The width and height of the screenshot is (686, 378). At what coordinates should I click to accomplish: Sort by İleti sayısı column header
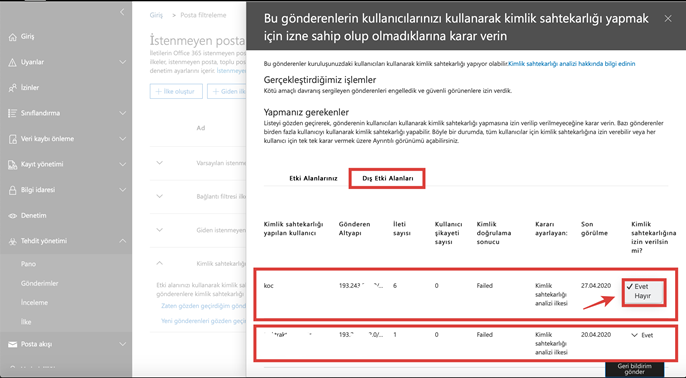pos(402,229)
